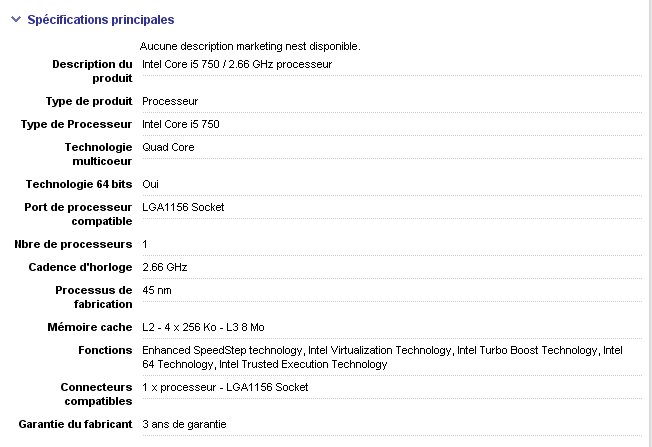Select the Description du produit label

[92, 71]
